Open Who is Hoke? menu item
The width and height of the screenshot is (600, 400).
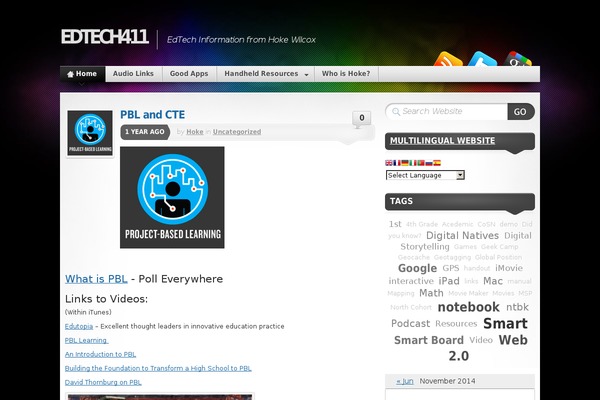(346, 73)
